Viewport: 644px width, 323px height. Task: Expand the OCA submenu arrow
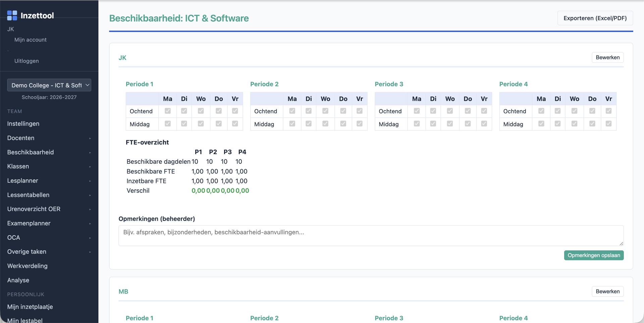90,238
